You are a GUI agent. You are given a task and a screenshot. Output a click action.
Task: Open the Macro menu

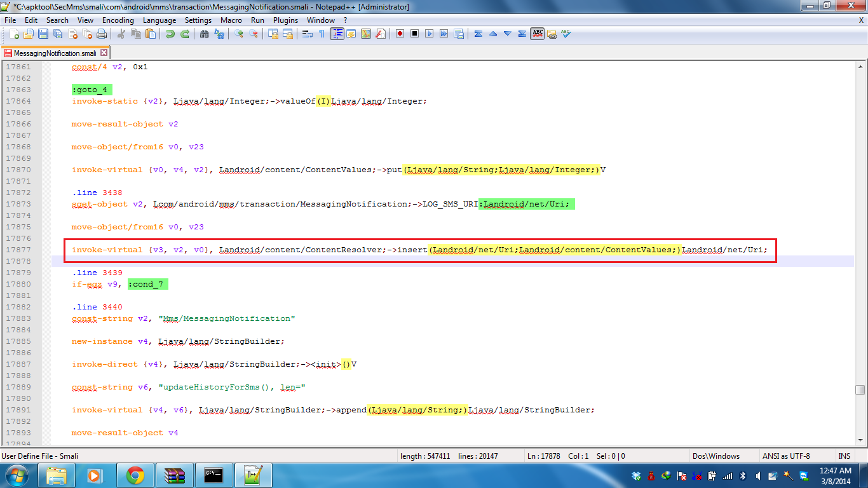click(x=231, y=20)
